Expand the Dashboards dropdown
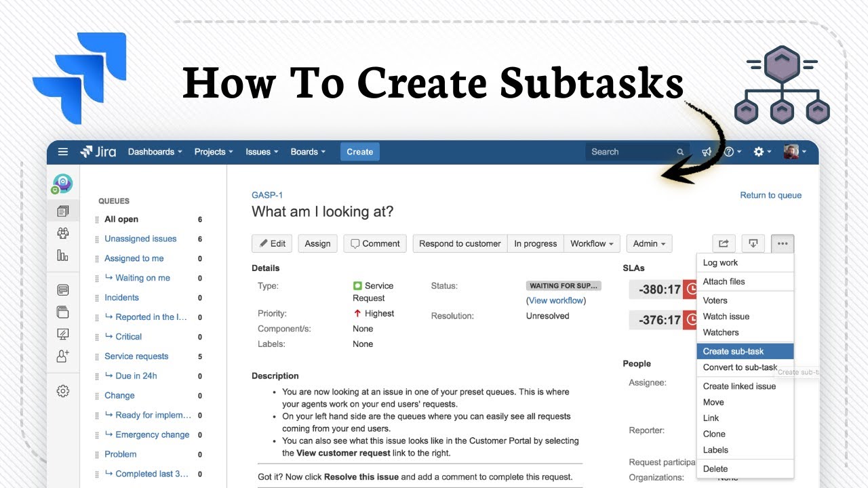The width and height of the screenshot is (868, 488). [155, 152]
